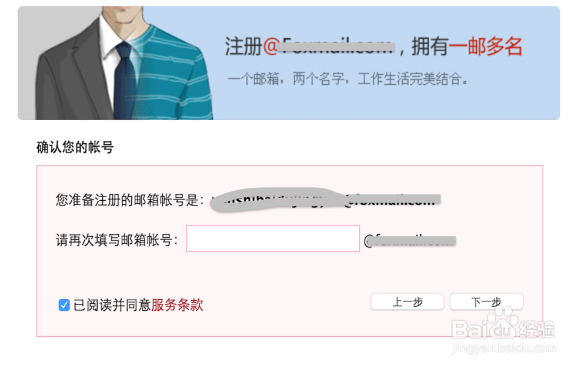The image size is (588, 368).
Task: Click the 经验 watermark text
Action: (537, 329)
